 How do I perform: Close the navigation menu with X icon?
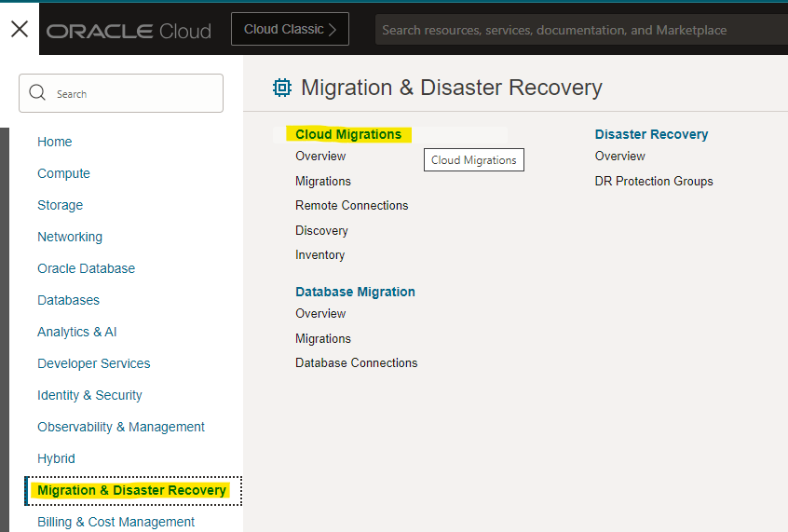[x=20, y=29]
